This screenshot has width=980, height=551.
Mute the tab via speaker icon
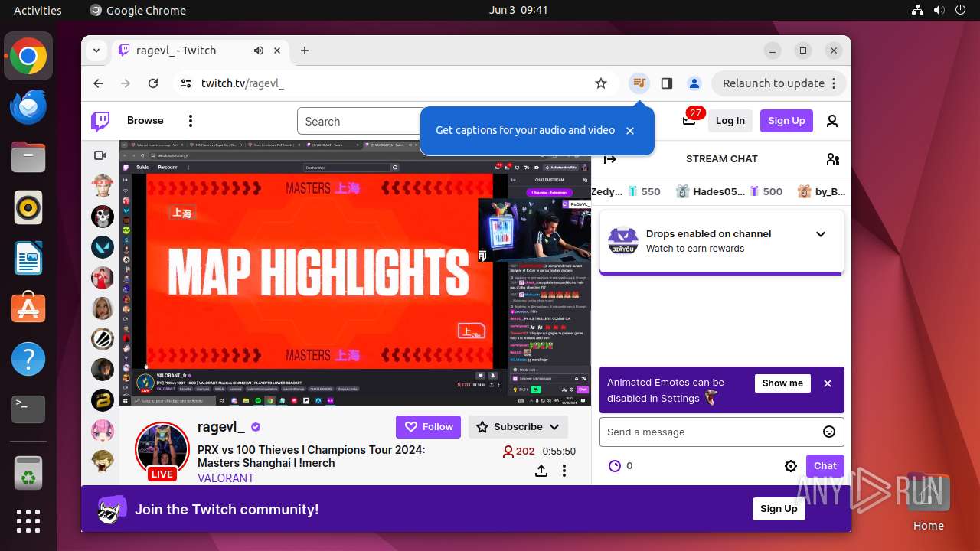pyautogui.click(x=259, y=51)
